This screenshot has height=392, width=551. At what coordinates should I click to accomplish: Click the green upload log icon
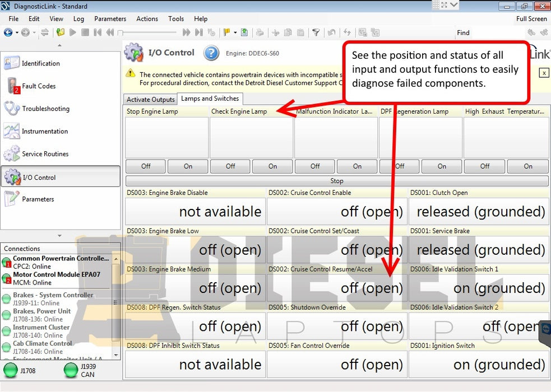click(x=244, y=32)
